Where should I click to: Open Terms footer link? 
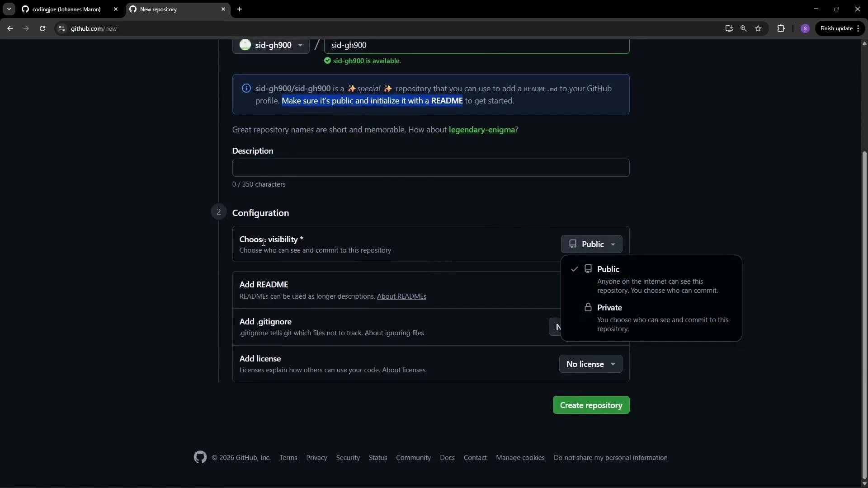click(288, 458)
